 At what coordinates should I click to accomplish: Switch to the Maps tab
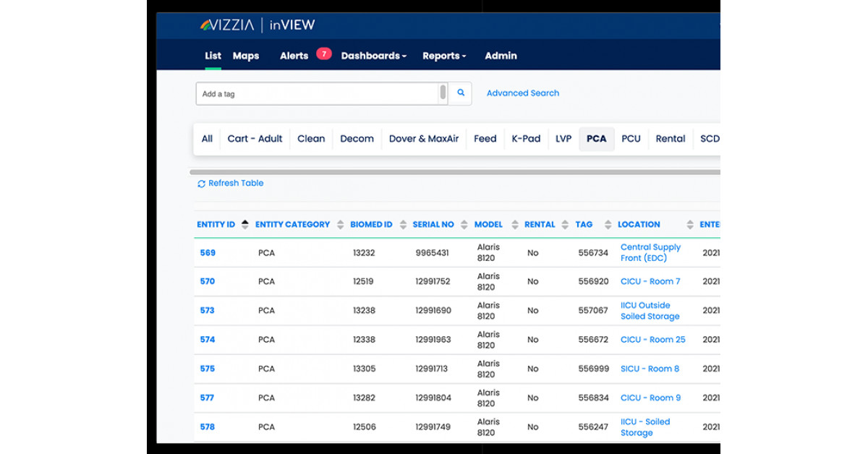245,56
